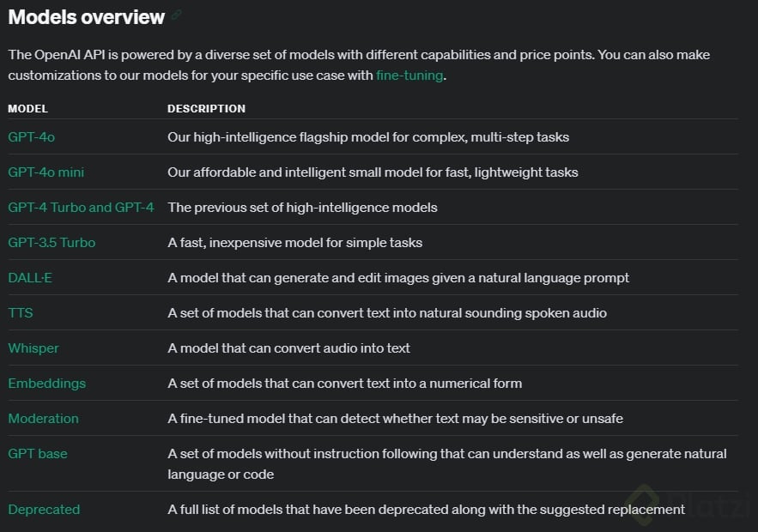758x532 pixels.
Task: Click the GPT-4o flagship model description text
Action: point(368,137)
